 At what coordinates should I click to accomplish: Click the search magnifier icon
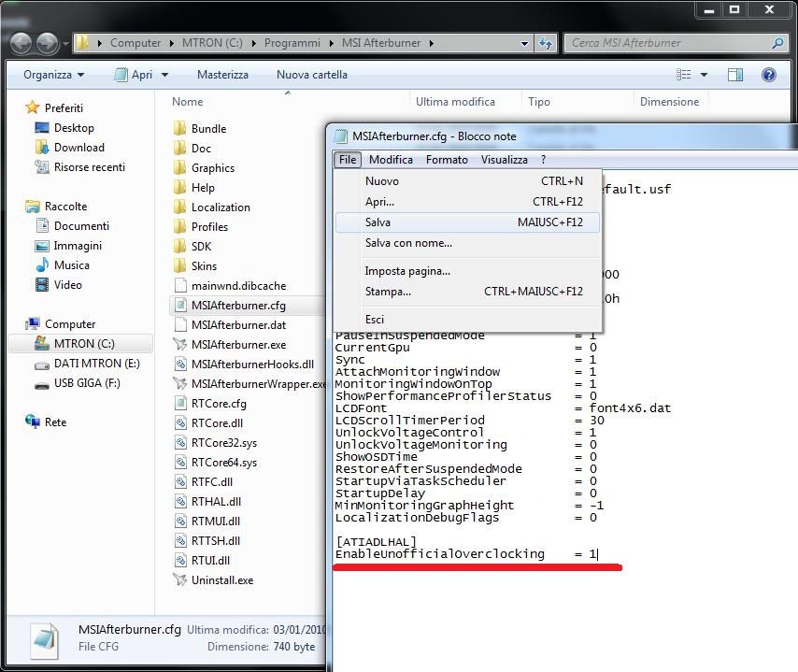(777, 43)
